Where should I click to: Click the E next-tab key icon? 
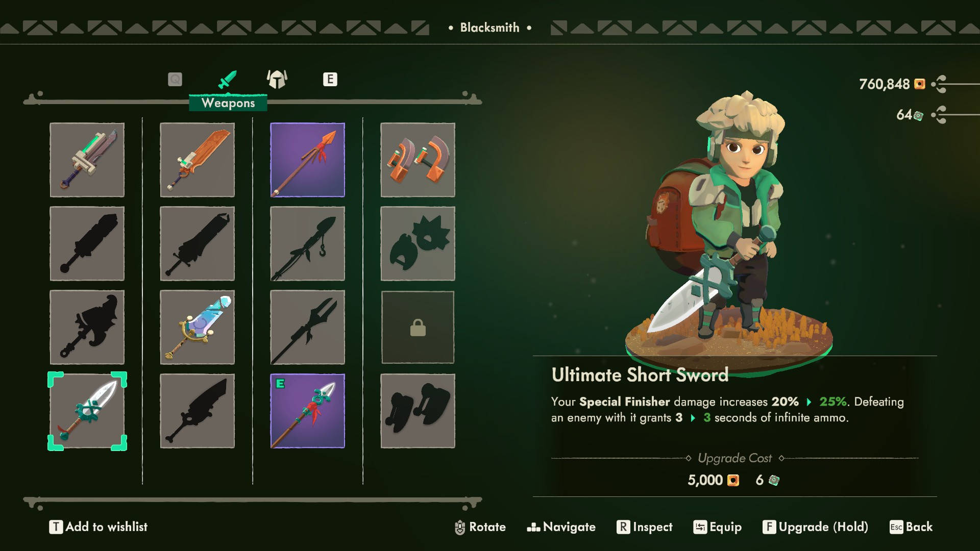tap(330, 79)
